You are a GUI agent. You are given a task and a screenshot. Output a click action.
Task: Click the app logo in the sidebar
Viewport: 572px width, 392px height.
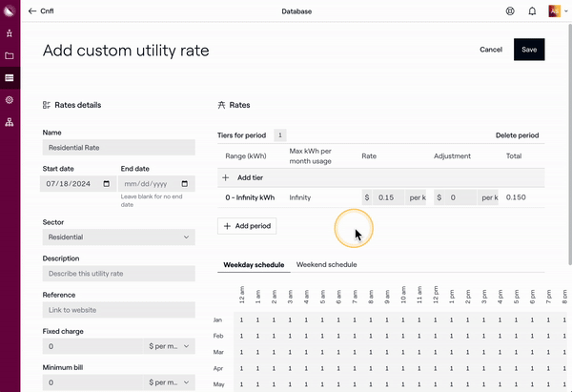point(10,10)
